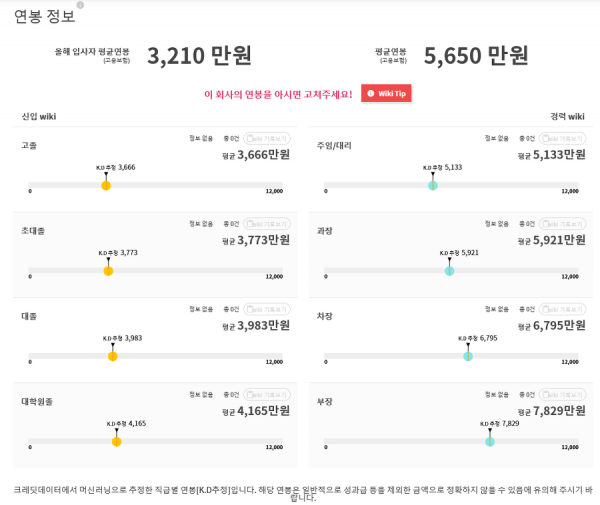Click the red Wiki Tip button
This screenshot has width=600, height=505.
tap(386, 93)
